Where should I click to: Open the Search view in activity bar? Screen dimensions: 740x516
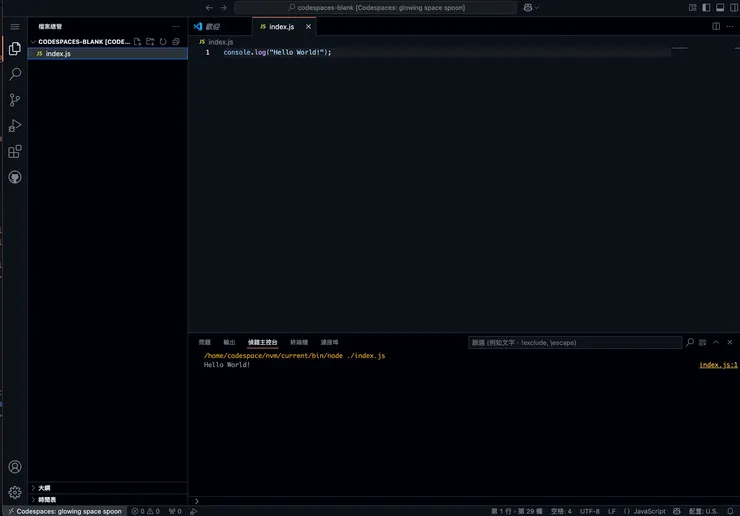15,74
